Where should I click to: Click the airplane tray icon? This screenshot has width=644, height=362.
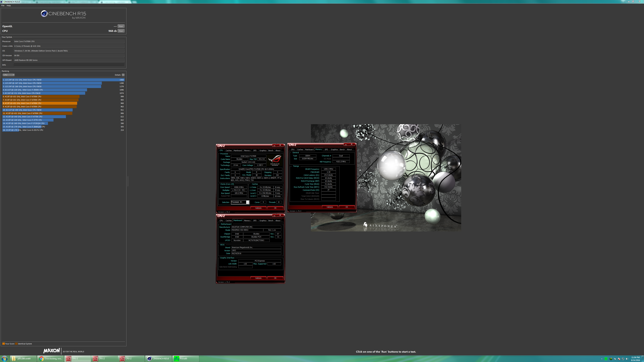click(x=615, y=359)
